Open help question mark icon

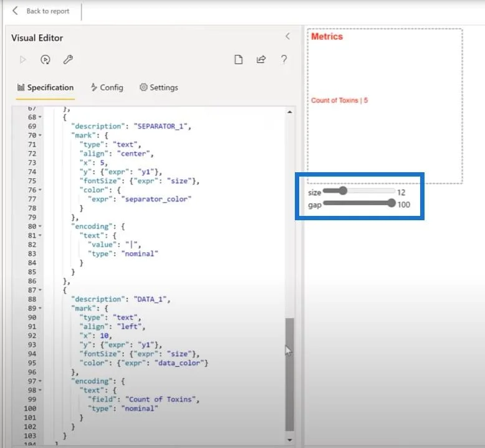click(x=284, y=59)
